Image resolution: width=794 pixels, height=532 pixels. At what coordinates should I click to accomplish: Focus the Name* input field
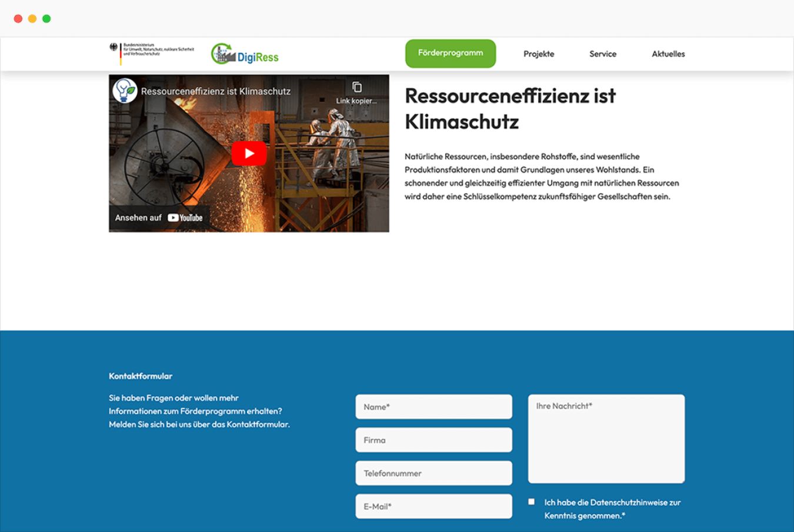tap(433, 407)
